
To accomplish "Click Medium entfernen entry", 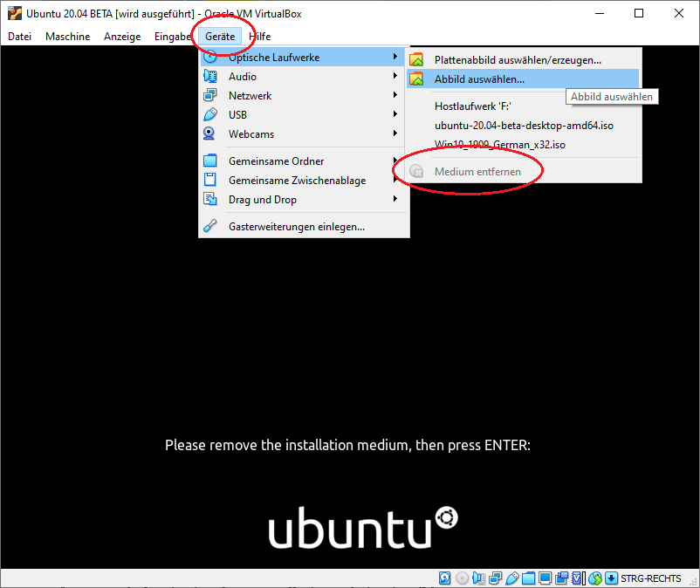I will click(477, 172).
